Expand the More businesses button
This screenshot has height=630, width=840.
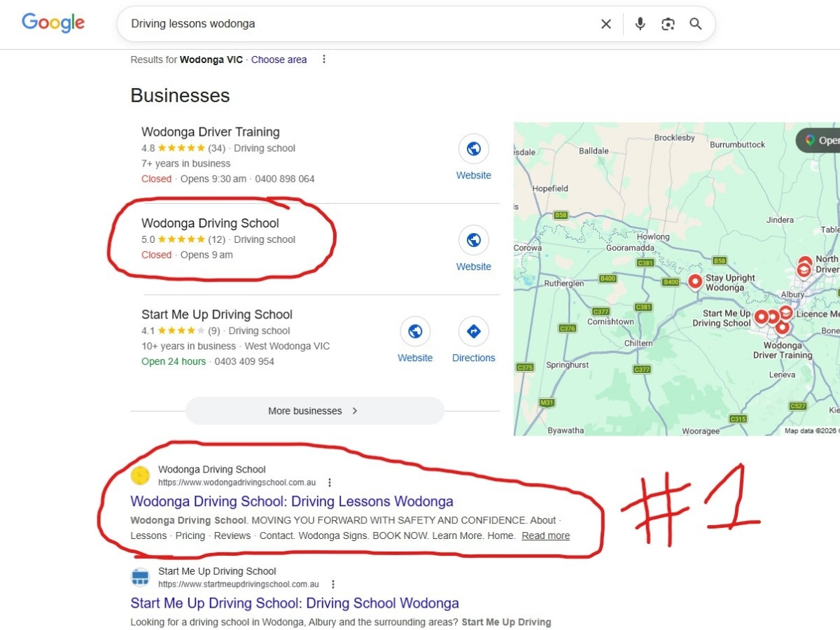[315, 411]
